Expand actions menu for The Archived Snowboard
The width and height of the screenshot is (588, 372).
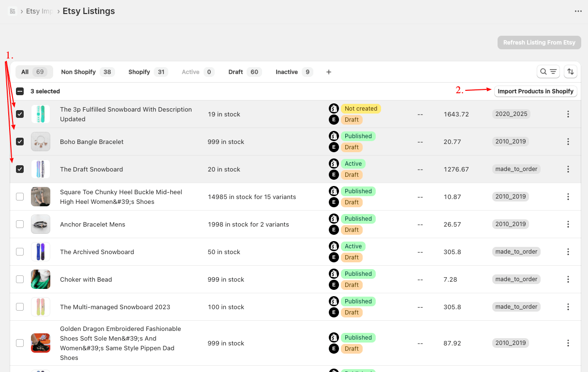(568, 252)
